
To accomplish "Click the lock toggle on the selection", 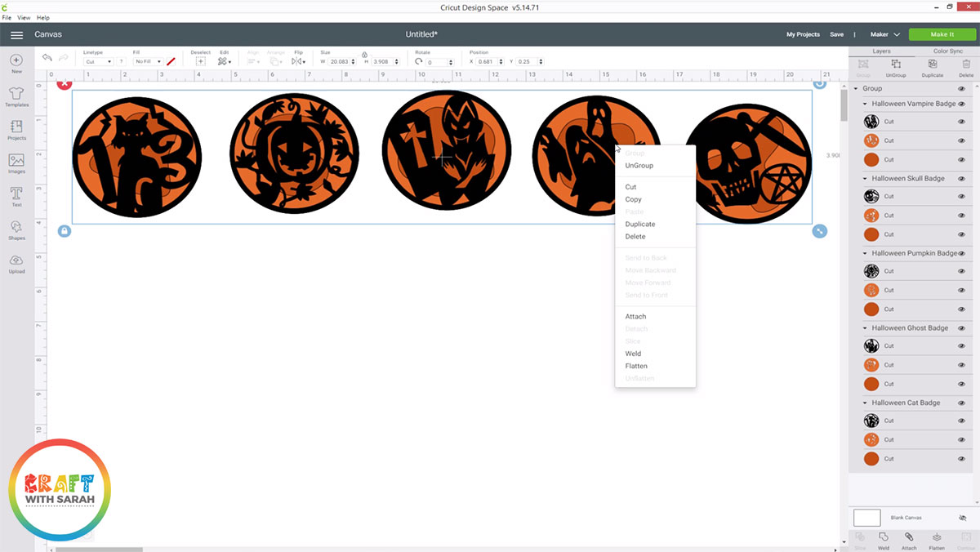I will click(x=64, y=231).
